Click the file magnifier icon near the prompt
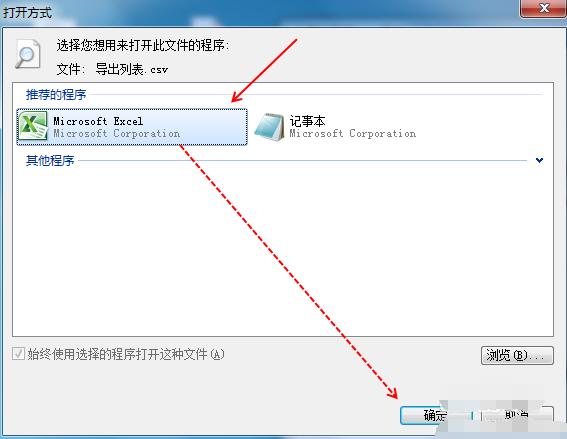The width and height of the screenshot is (567, 439). click(x=27, y=54)
